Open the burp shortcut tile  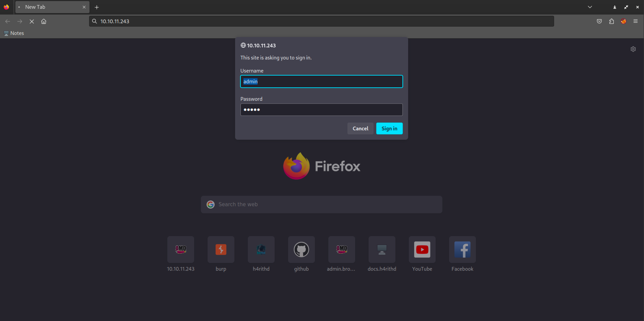pyautogui.click(x=221, y=250)
